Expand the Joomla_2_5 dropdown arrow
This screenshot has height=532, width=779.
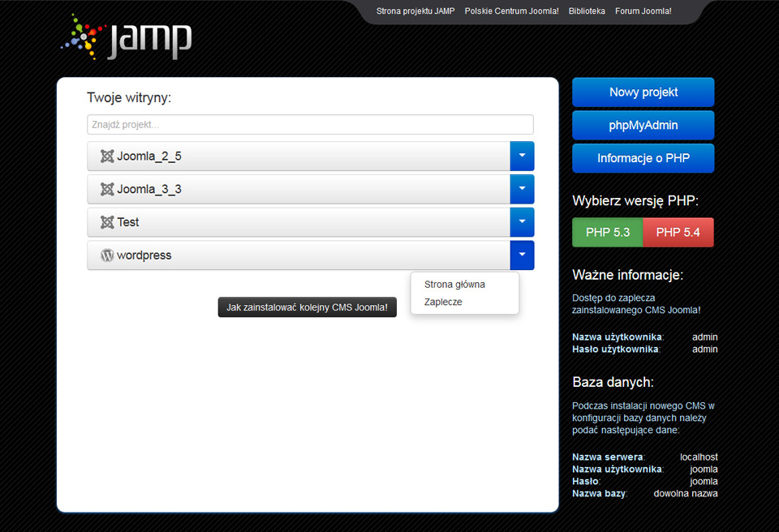[x=522, y=156]
